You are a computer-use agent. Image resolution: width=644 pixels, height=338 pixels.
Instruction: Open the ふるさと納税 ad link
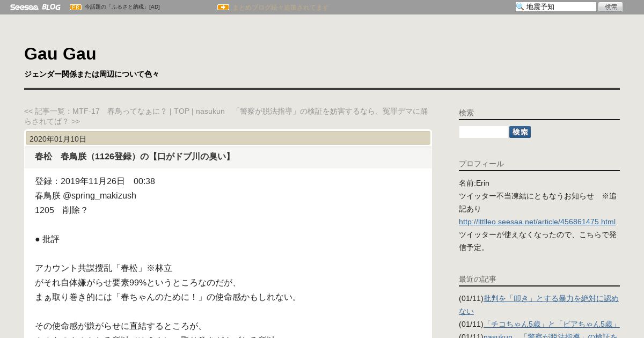click(x=122, y=7)
